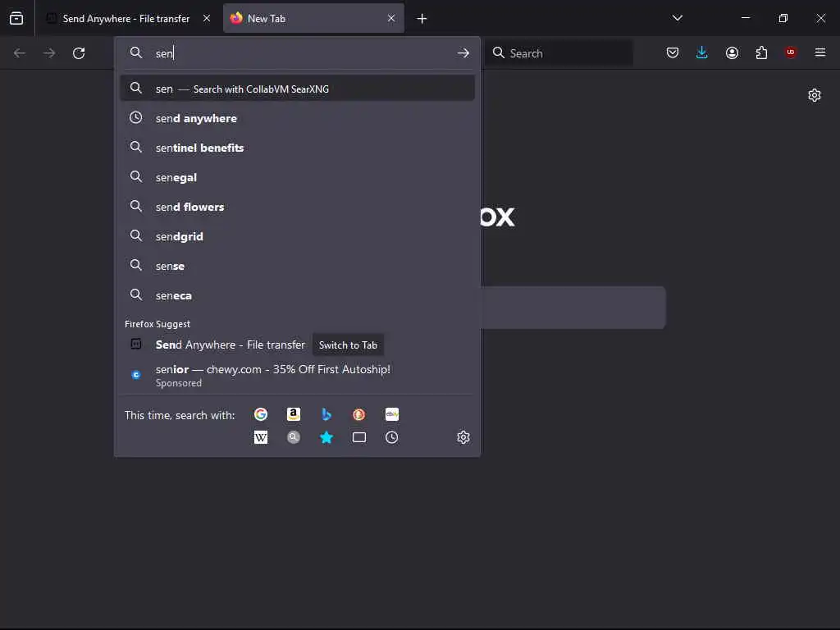This screenshot has height=630, width=840.
Task: Search this time with Google
Action: pos(261,414)
